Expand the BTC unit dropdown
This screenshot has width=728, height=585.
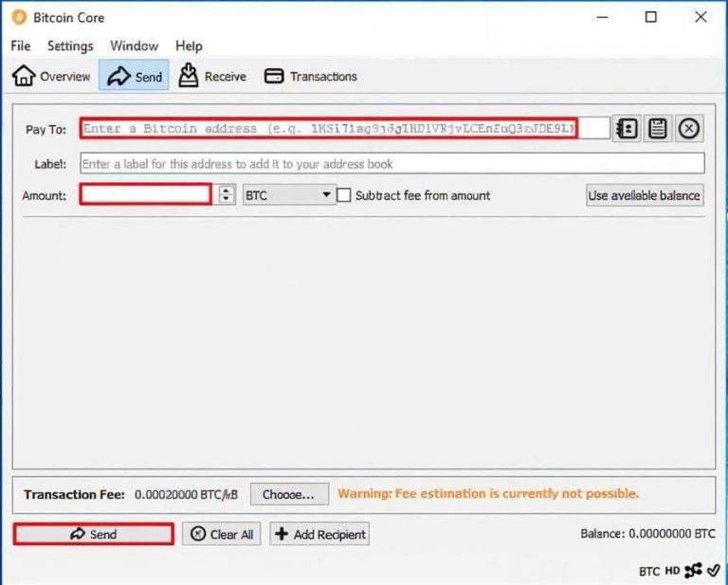(x=289, y=195)
